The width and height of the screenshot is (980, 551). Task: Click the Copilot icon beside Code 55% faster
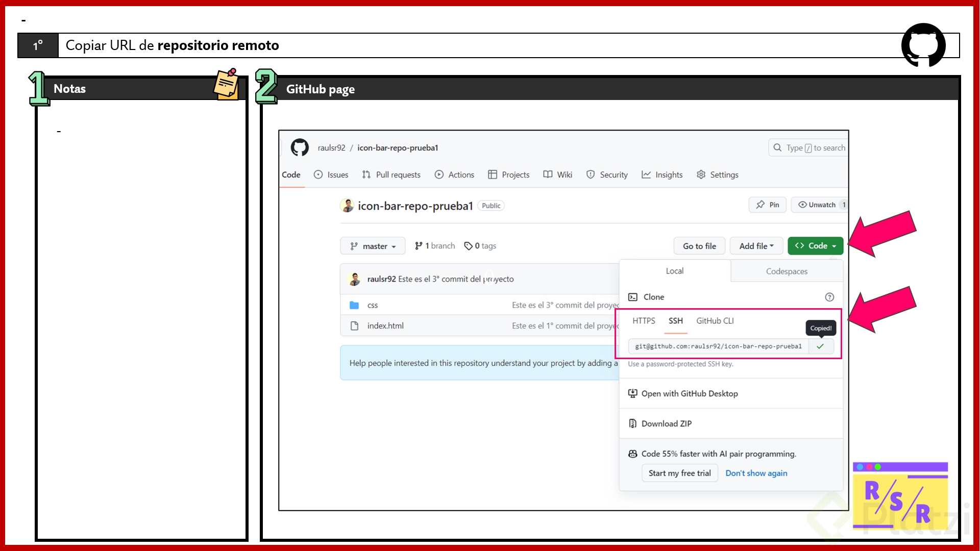[633, 454]
